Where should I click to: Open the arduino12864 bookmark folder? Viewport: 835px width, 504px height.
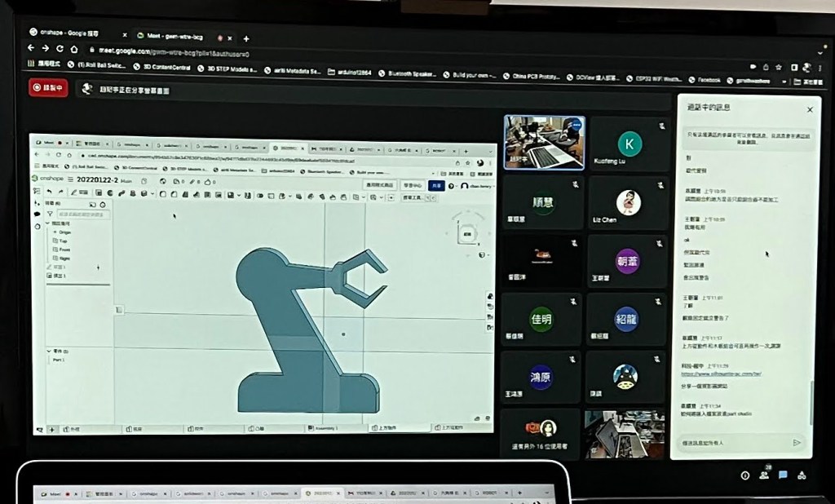coord(351,73)
